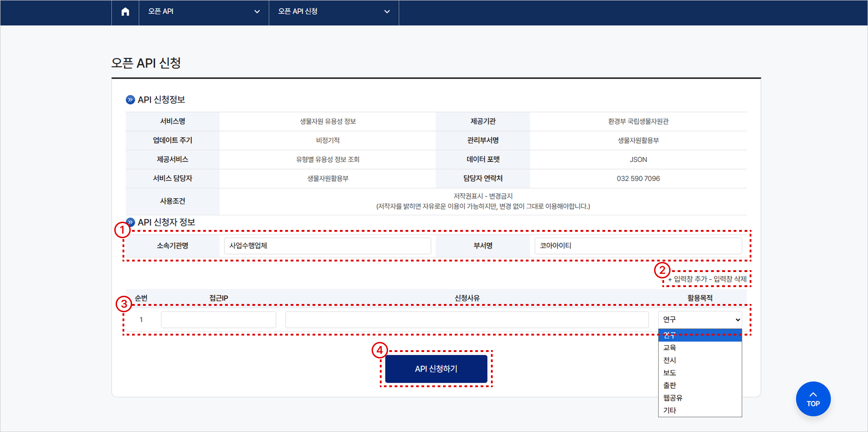Select 웹공유 from the purpose list
Viewport: 868px width, 432px height.
673,397
